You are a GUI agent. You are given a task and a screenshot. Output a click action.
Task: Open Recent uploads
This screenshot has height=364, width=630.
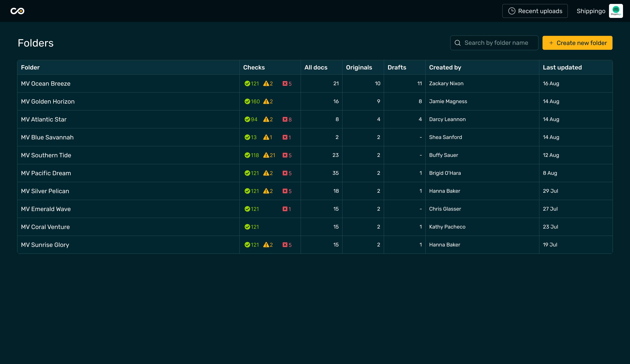click(535, 11)
